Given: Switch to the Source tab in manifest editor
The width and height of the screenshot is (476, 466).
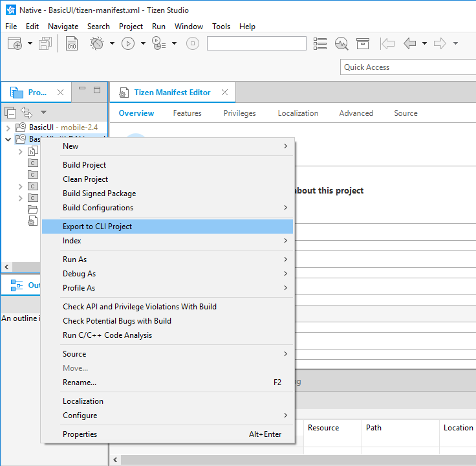Looking at the screenshot, I should click(406, 113).
